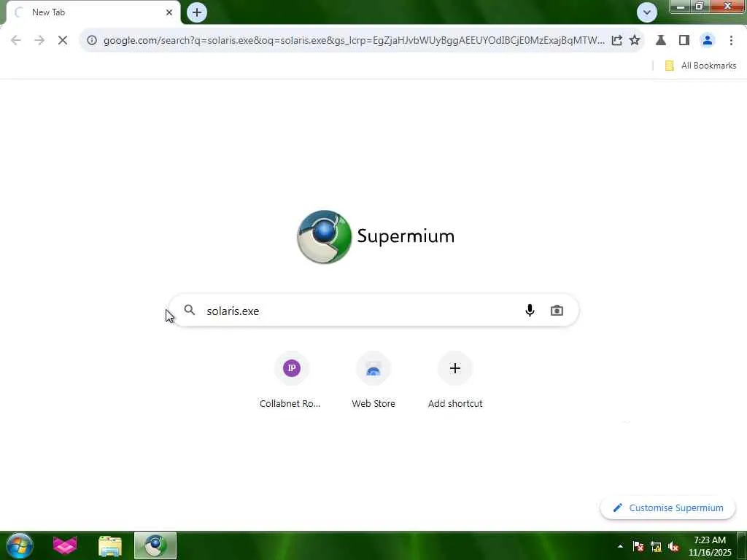Click Customise Supermium button
The height and width of the screenshot is (560, 747).
668,508
